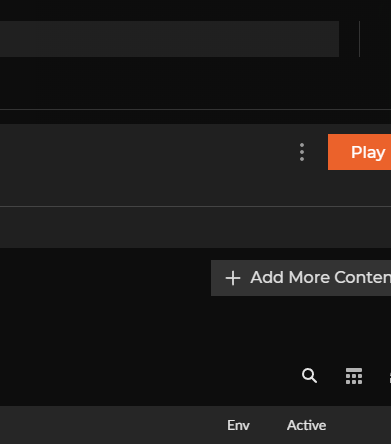The width and height of the screenshot is (391, 444).
Task: Open the search magnifier icon
Action: tap(309, 376)
